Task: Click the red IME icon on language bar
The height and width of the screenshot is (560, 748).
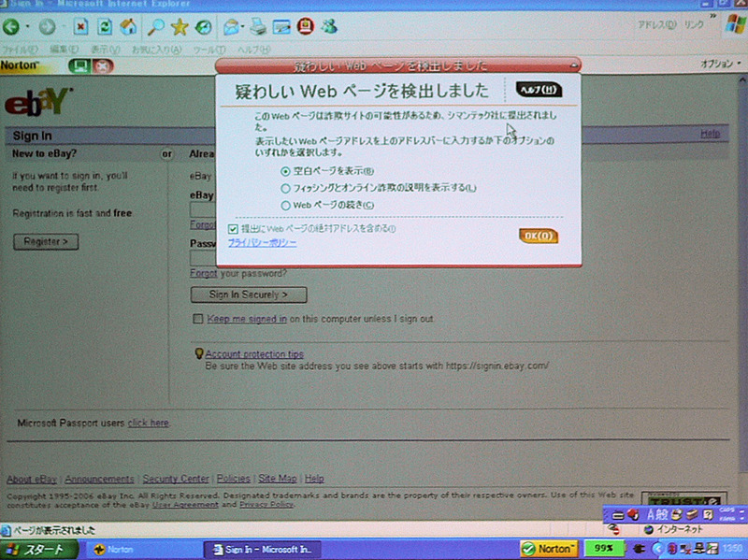Action: (633, 515)
